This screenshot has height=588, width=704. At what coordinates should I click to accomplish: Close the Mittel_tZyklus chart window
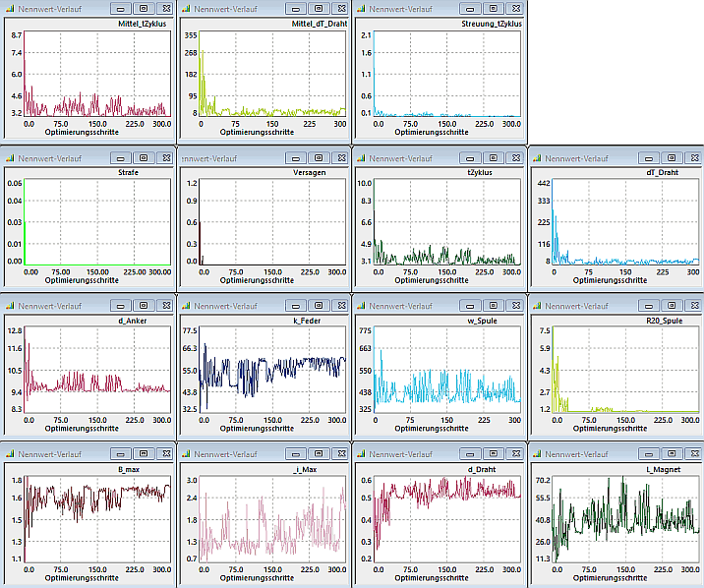pyautogui.click(x=165, y=9)
